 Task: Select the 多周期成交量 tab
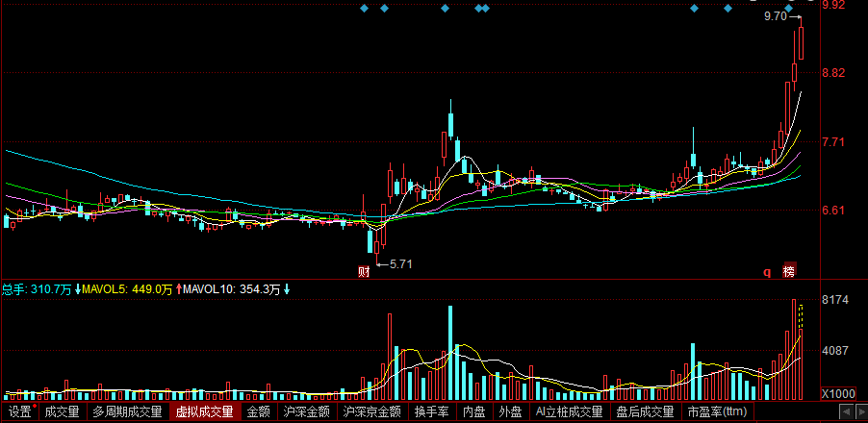point(127,411)
